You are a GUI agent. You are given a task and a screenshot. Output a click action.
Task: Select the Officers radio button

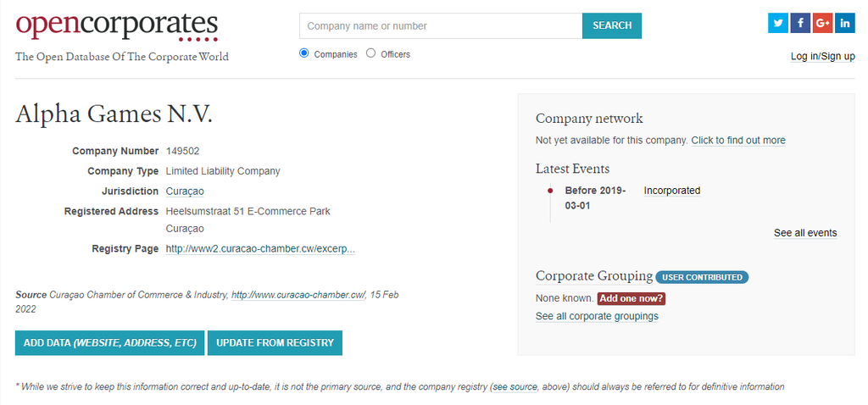[371, 53]
